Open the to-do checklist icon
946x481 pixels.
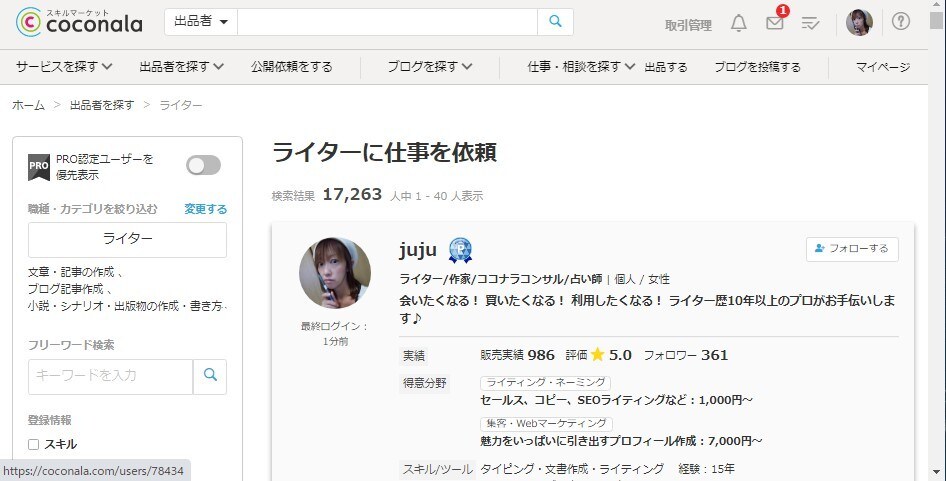(810, 23)
